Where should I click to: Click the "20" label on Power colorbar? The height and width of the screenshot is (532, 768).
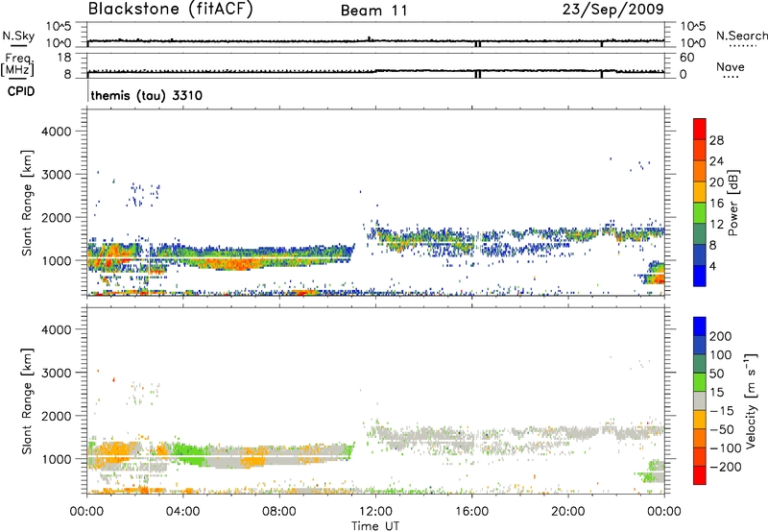[716, 182]
